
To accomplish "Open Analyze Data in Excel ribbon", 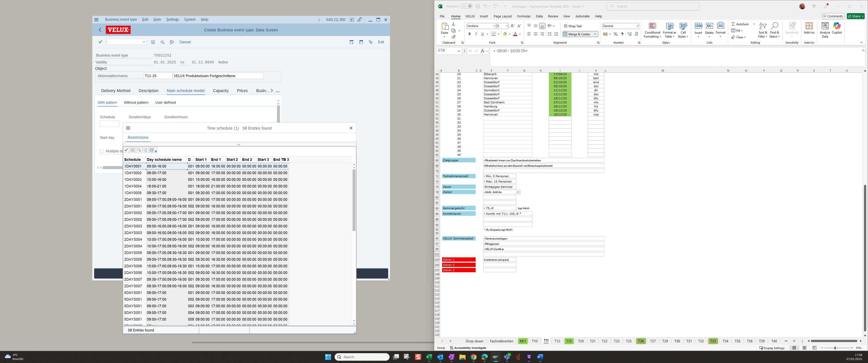I will (x=825, y=30).
